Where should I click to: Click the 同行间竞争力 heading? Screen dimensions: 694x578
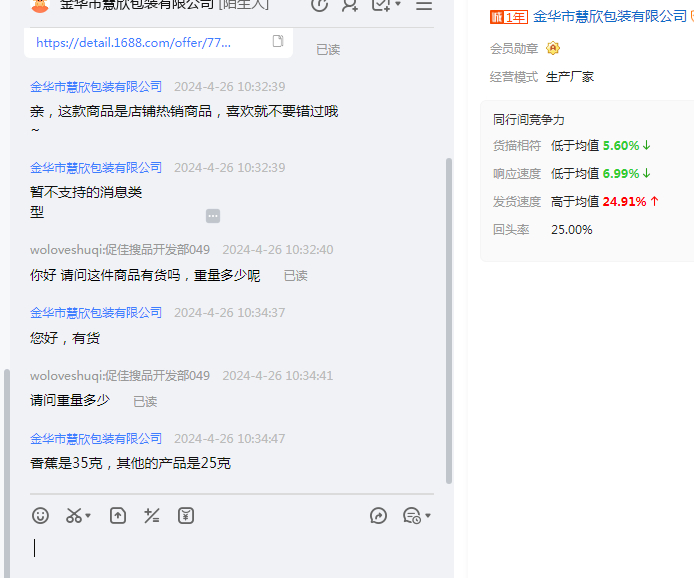pos(529,119)
